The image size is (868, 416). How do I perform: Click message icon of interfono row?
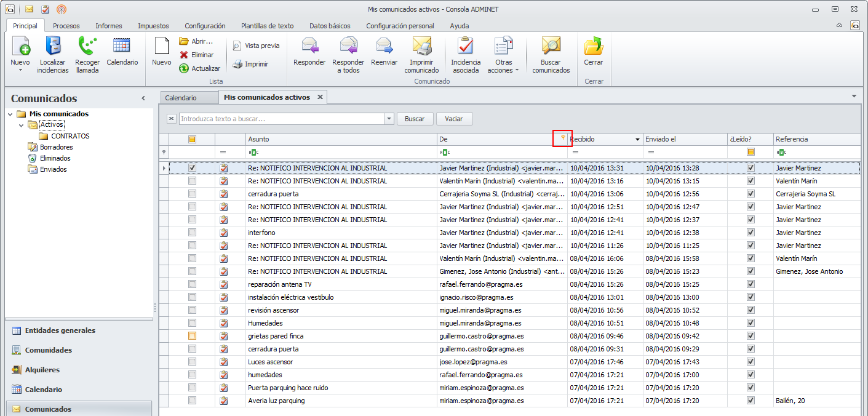pyautogui.click(x=224, y=233)
